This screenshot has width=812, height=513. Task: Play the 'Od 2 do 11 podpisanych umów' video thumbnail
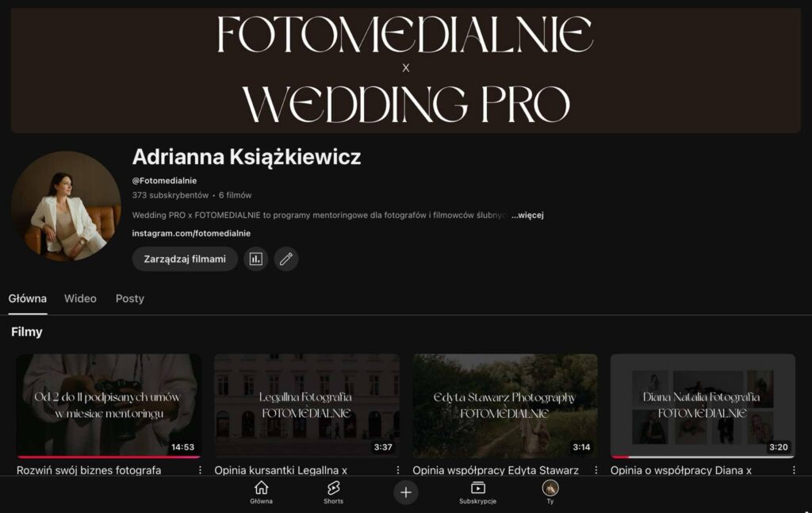click(109, 406)
